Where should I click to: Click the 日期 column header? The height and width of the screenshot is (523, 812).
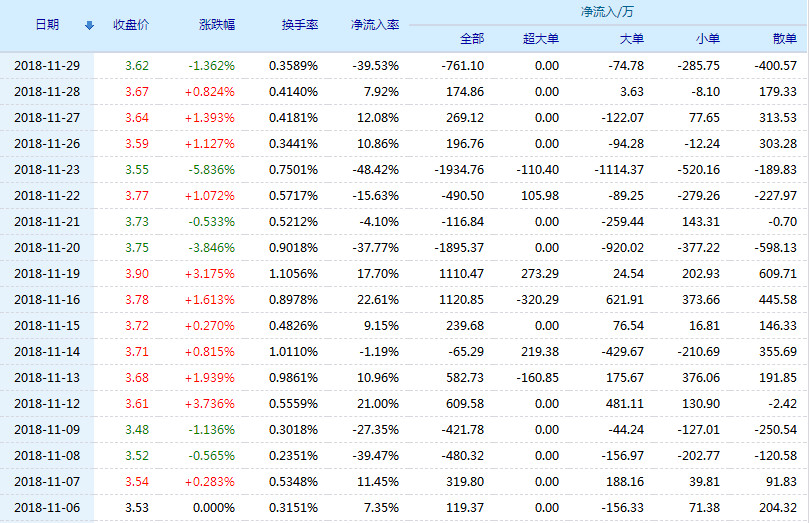coord(46,24)
